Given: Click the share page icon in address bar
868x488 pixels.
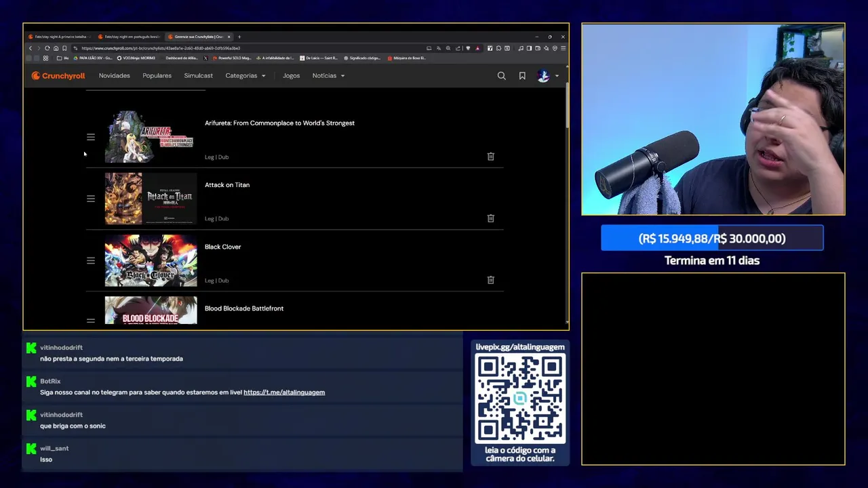Looking at the screenshot, I should [458, 48].
